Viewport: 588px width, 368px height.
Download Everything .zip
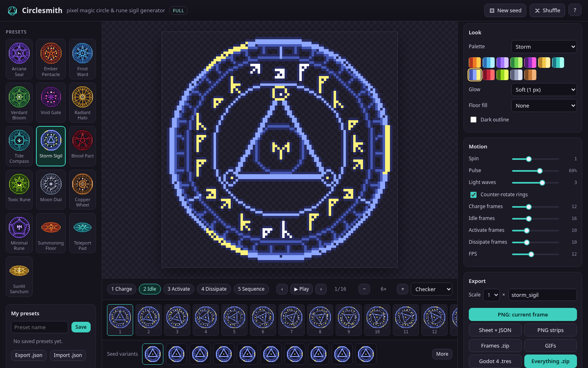(x=550, y=361)
